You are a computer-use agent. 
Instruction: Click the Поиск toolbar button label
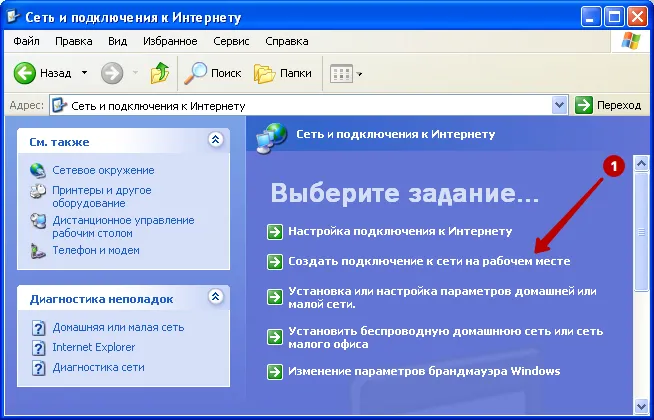(x=226, y=73)
